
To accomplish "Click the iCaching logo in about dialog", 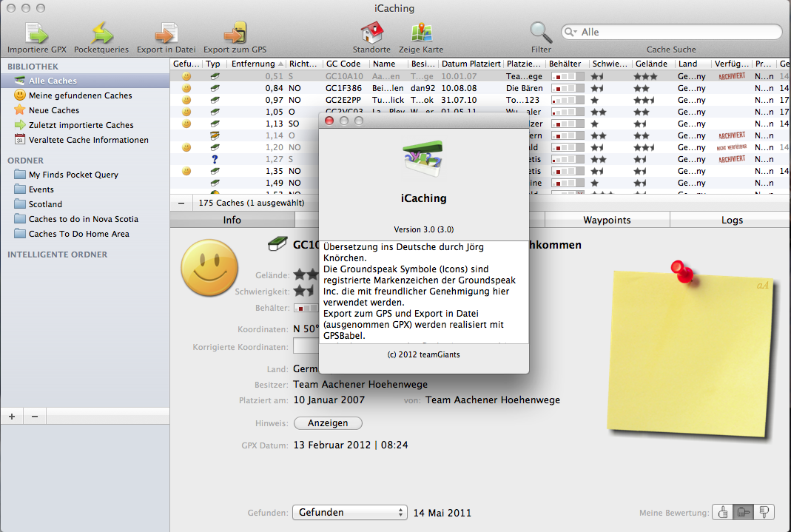I will click(x=424, y=158).
